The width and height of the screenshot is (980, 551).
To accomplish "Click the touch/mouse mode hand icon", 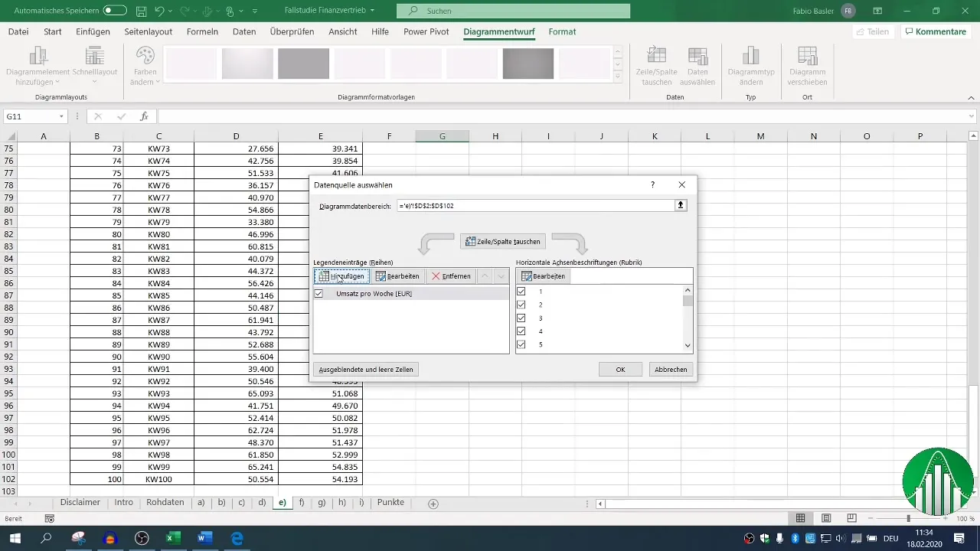I will pyautogui.click(x=230, y=11).
